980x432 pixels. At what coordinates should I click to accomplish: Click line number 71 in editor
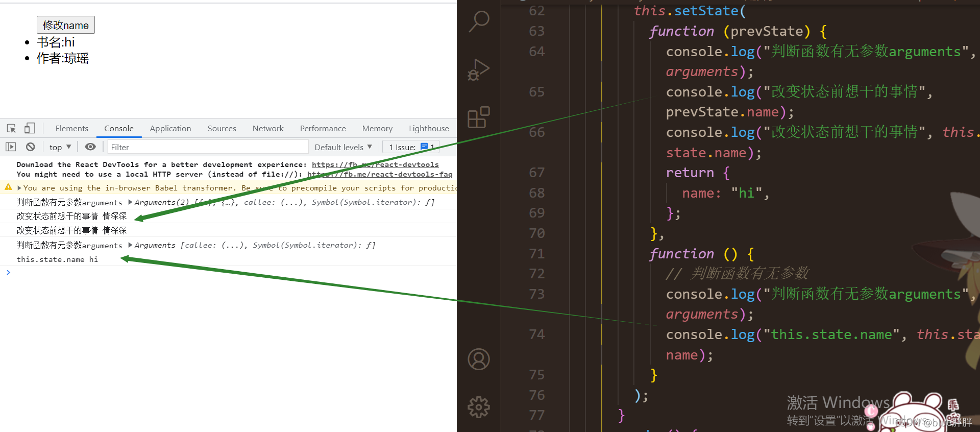click(537, 254)
